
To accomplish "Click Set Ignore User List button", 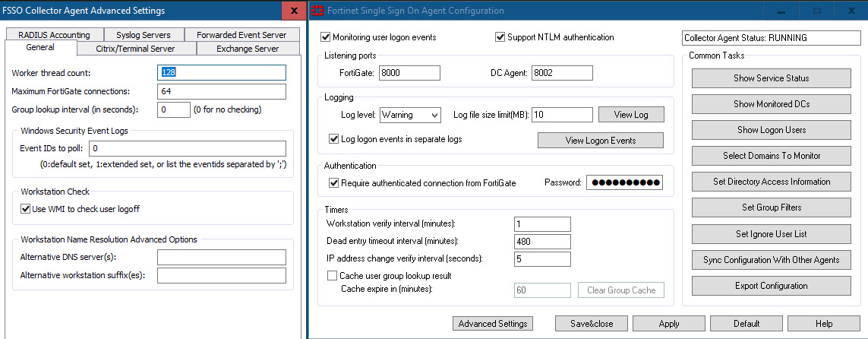I will click(x=771, y=234).
